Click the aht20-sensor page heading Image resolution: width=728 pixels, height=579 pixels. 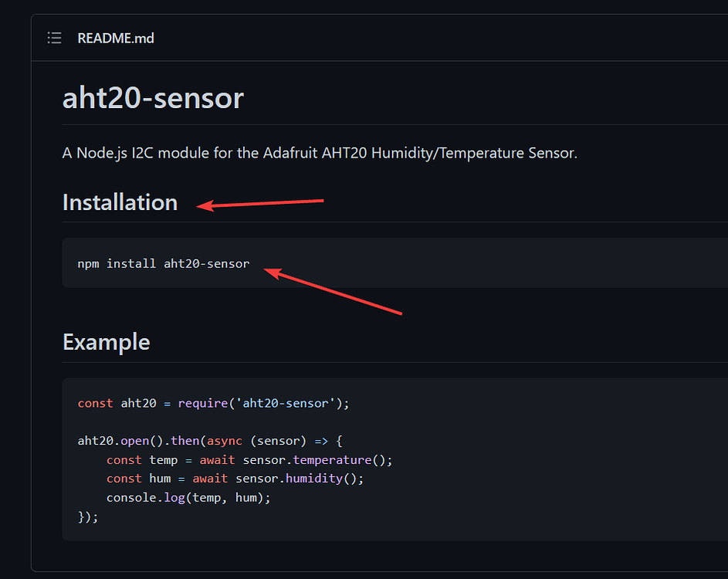[152, 97]
